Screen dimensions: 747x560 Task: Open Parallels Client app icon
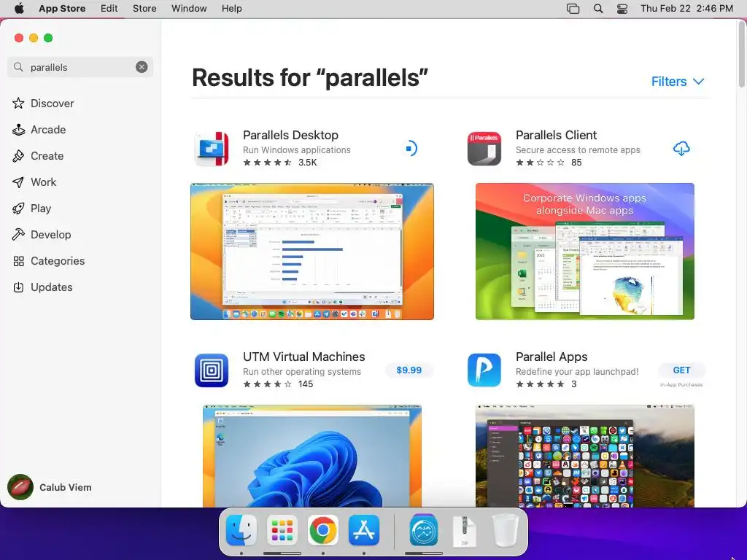[x=484, y=149]
